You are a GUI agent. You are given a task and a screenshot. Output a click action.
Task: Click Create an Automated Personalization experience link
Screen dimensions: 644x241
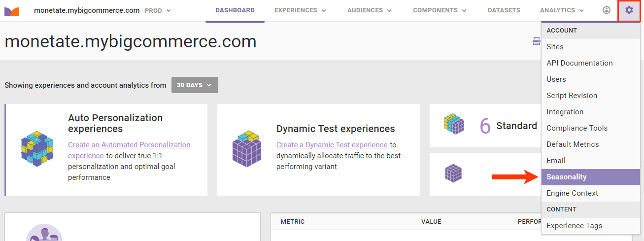coord(129,145)
